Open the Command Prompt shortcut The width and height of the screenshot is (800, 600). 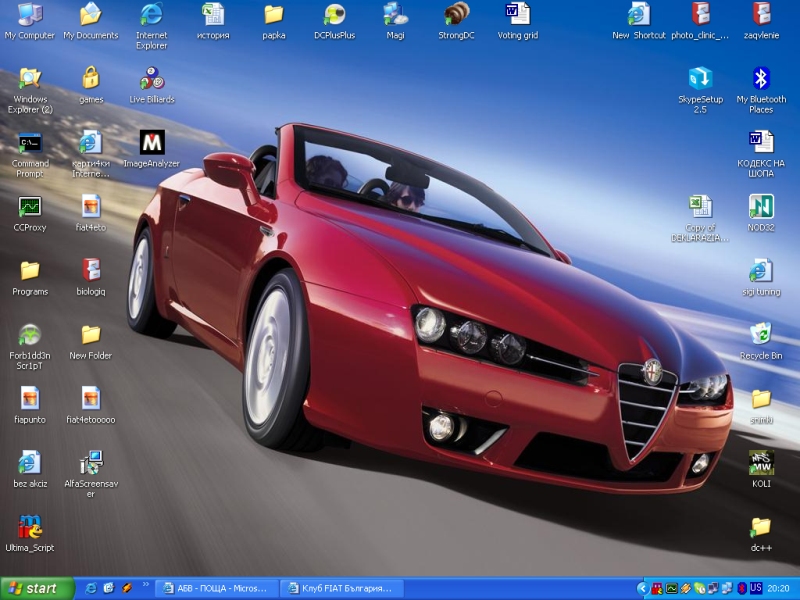(x=30, y=143)
